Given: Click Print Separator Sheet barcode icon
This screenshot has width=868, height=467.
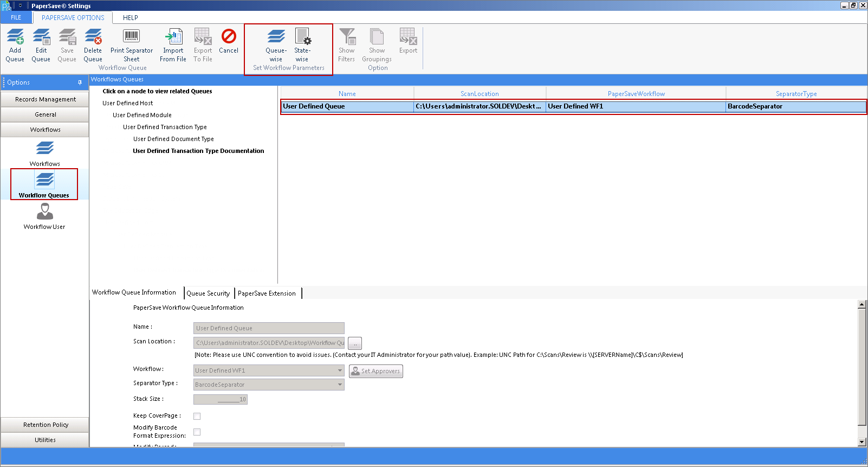Looking at the screenshot, I should (x=131, y=36).
